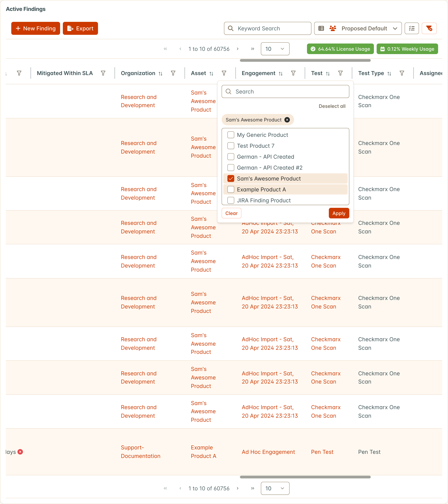This screenshot has width=448, height=504.
Task: Check the Test Product 7 checkbox
Action: click(x=231, y=146)
